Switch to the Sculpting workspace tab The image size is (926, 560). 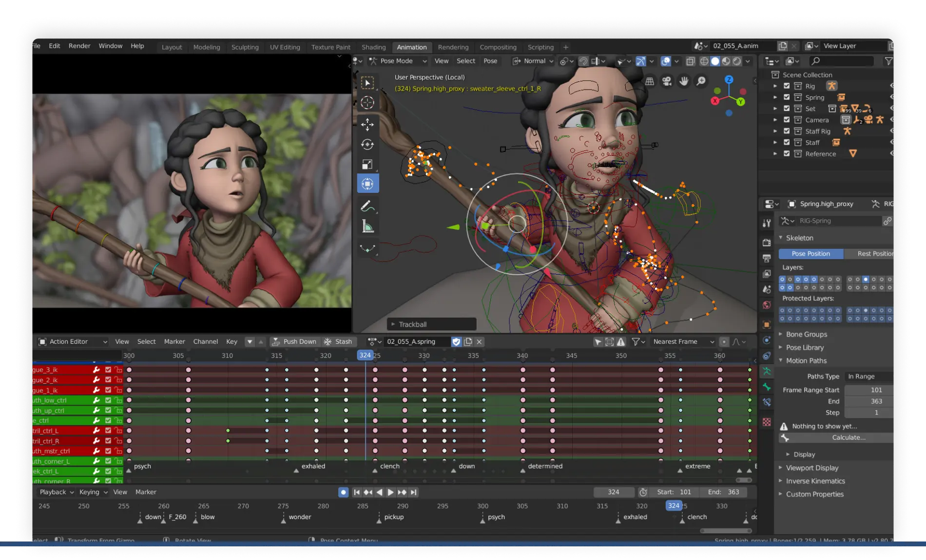[245, 47]
